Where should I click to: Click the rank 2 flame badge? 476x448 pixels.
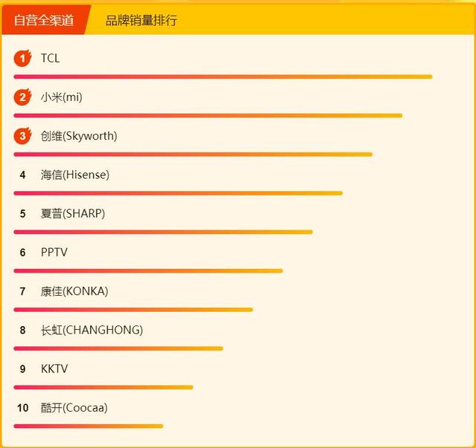pyautogui.click(x=22, y=97)
